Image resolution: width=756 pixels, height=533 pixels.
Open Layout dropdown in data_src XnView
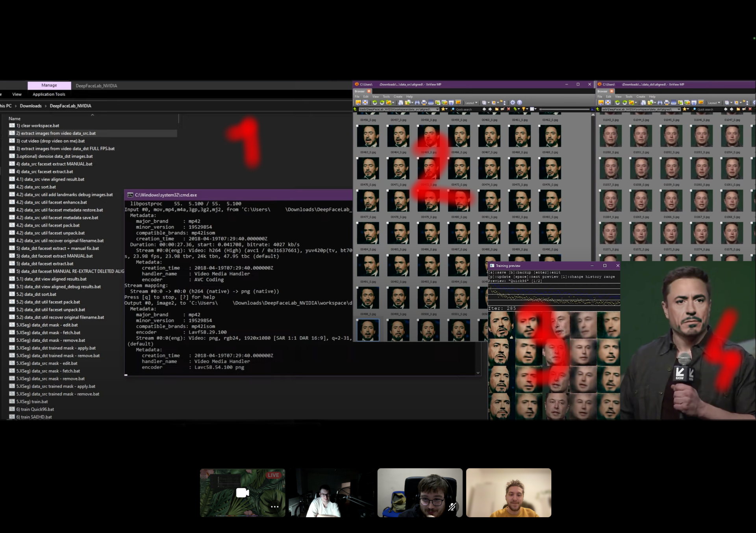point(471,103)
